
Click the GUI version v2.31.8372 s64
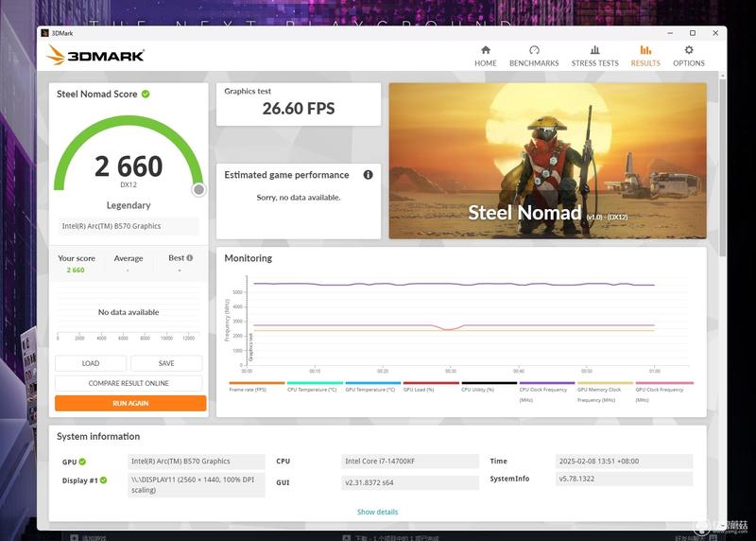[x=410, y=482]
